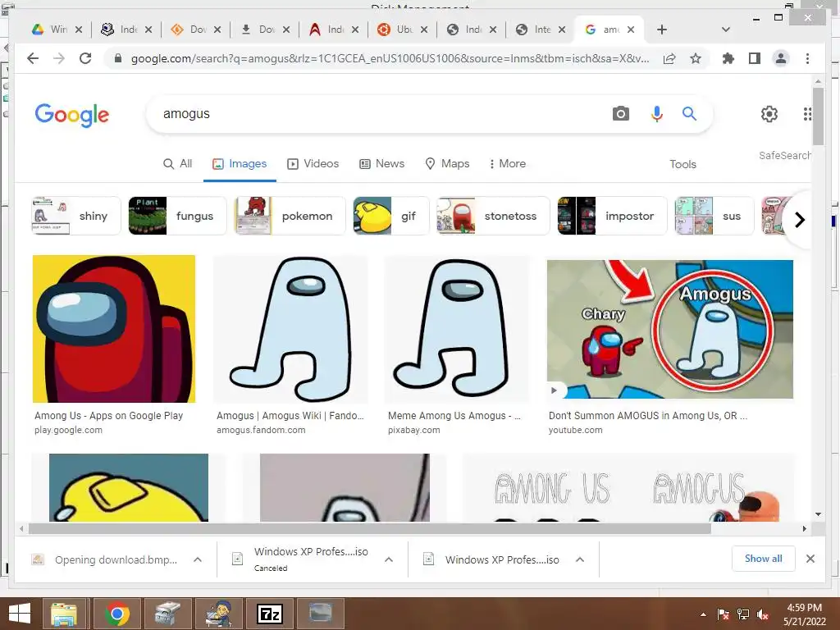Filter by the pokemon suggestion chip

pyautogui.click(x=290, y=216)
